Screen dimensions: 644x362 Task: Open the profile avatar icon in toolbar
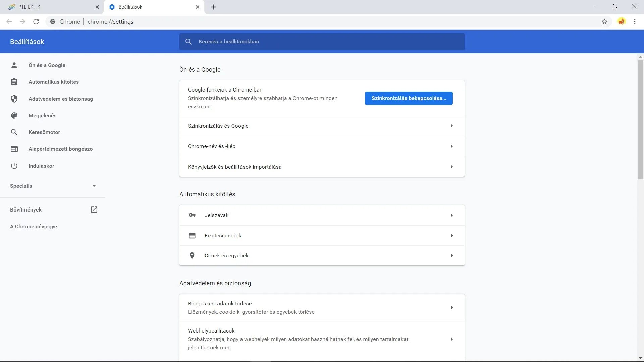[622, 22]
